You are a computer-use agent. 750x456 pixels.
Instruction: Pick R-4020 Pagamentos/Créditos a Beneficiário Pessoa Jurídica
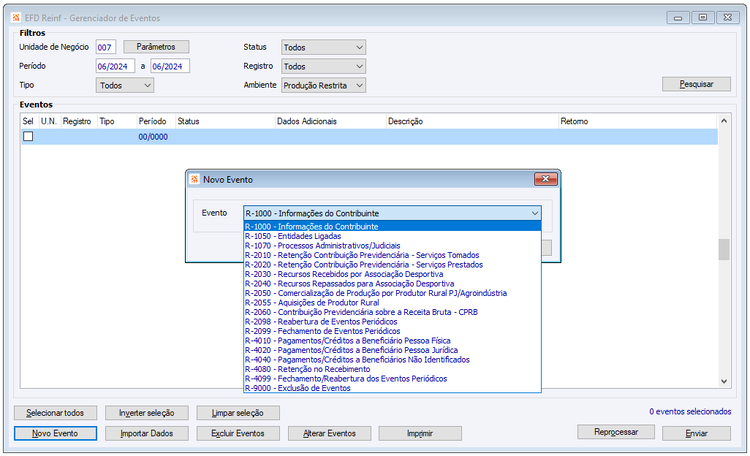392,350
